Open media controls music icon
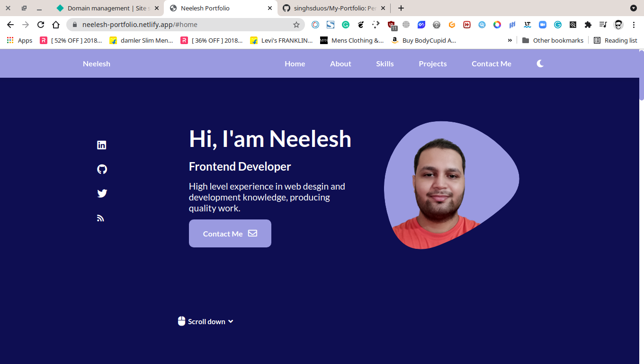 pyautogui.click(x=603, y=25)
